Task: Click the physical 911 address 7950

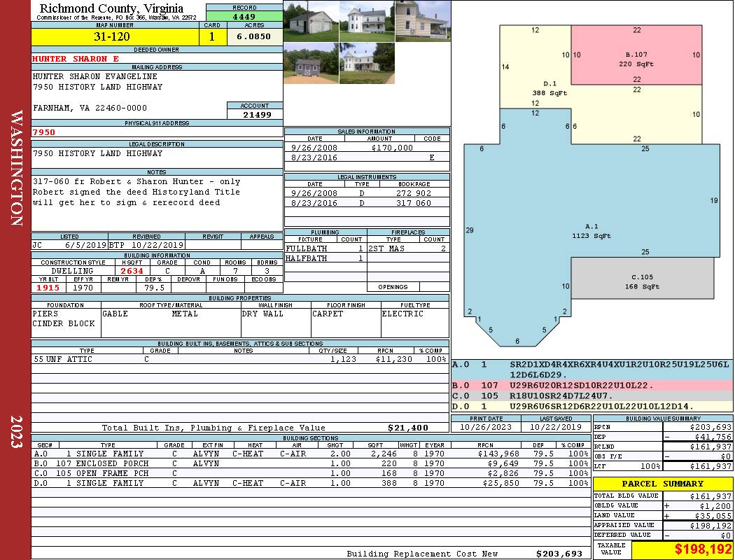Action: [x=43, y=132]
